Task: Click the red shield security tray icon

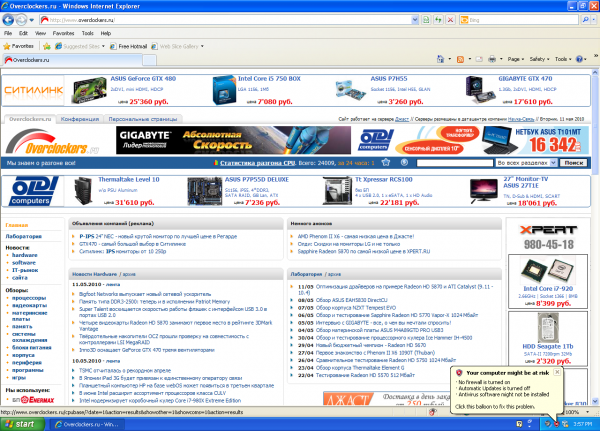Action: click(x=556, y=424)
